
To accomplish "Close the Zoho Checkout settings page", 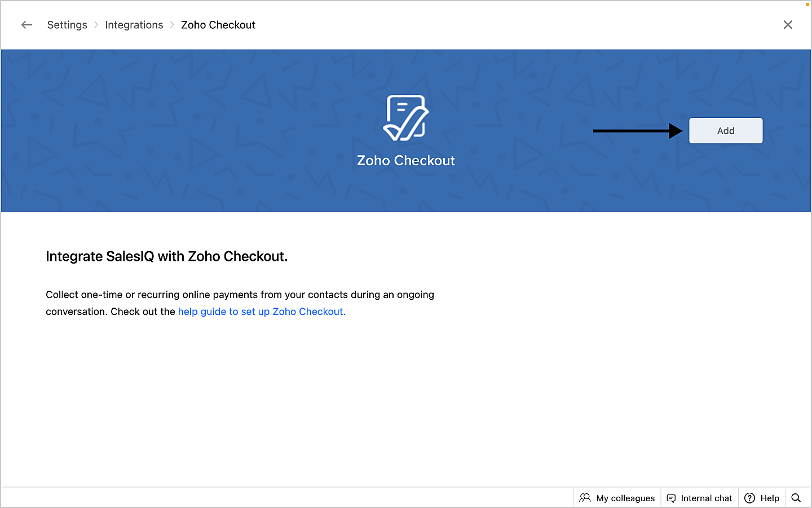I will click(788, 25).
